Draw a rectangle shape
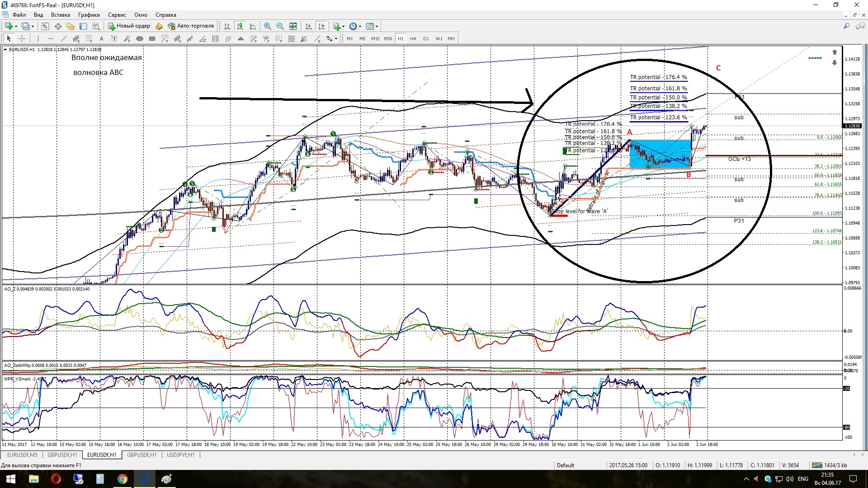The height and width of the screenshot is (488, 868). point(152,39)
